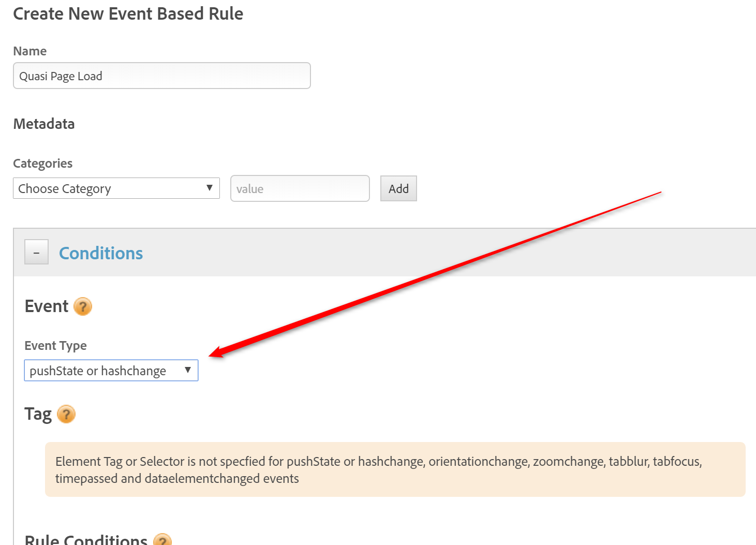Screen dimensions: 756x545
Task: Click the Create New Event Based Rule title
Action: pos(128,14)
